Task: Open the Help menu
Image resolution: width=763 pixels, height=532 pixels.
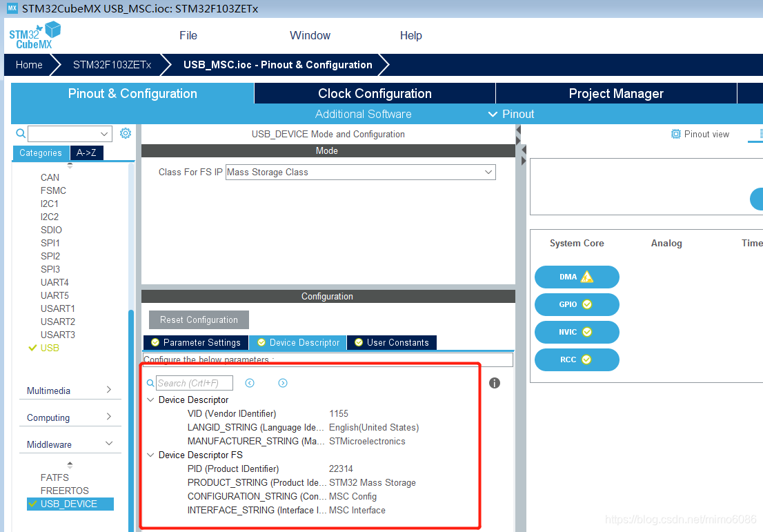Action: click(410, 35)
